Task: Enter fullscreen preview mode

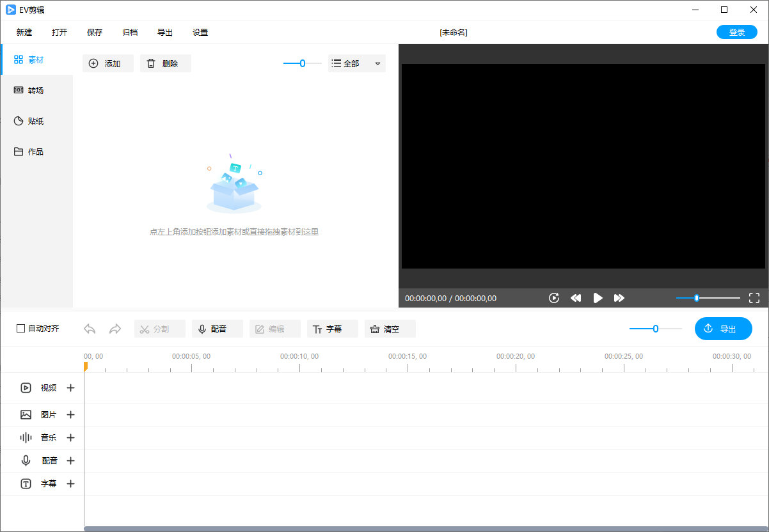Action: click(754, 298)
